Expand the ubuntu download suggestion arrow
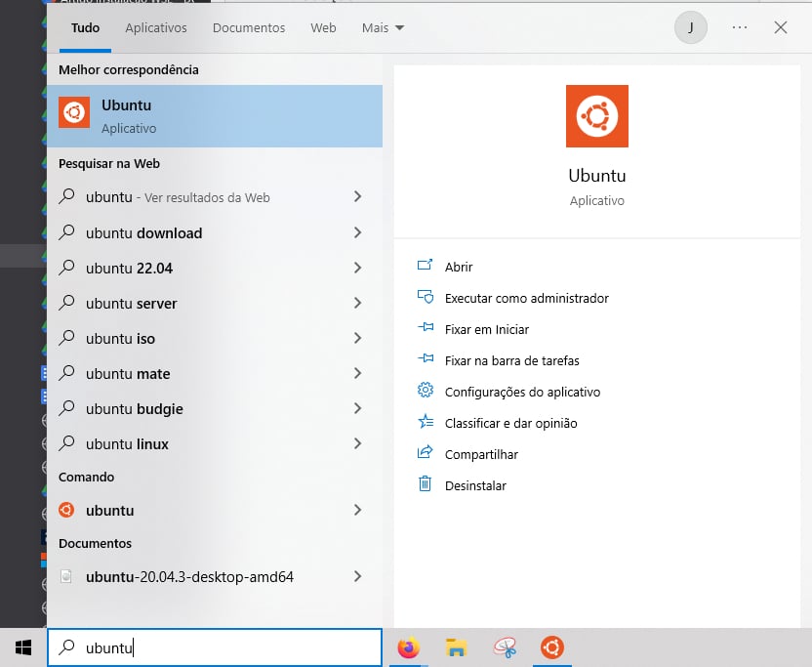Screen dimensions: 812x667 357,232
